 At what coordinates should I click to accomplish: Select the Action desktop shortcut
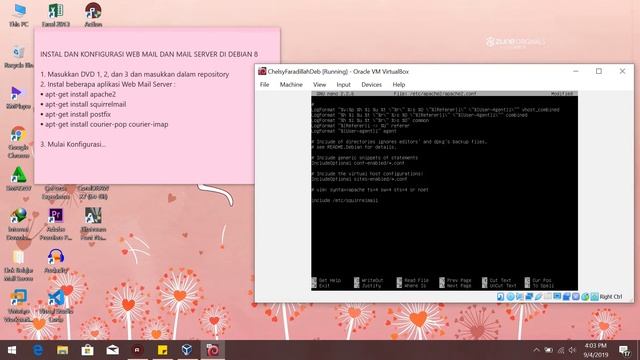(93, 16)
